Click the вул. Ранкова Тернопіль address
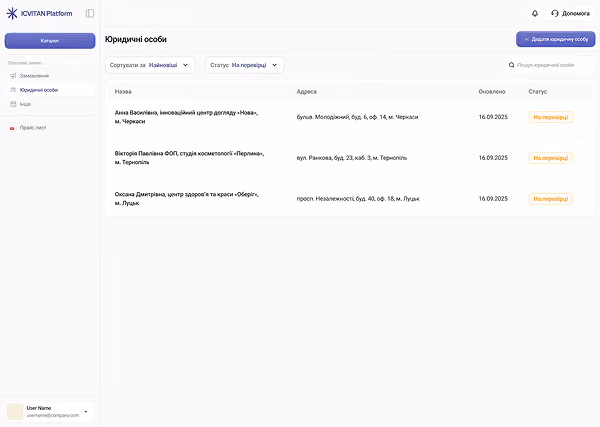Image resolution: width=600 pixels, height=427 pixels. click(x=352, y=158)
